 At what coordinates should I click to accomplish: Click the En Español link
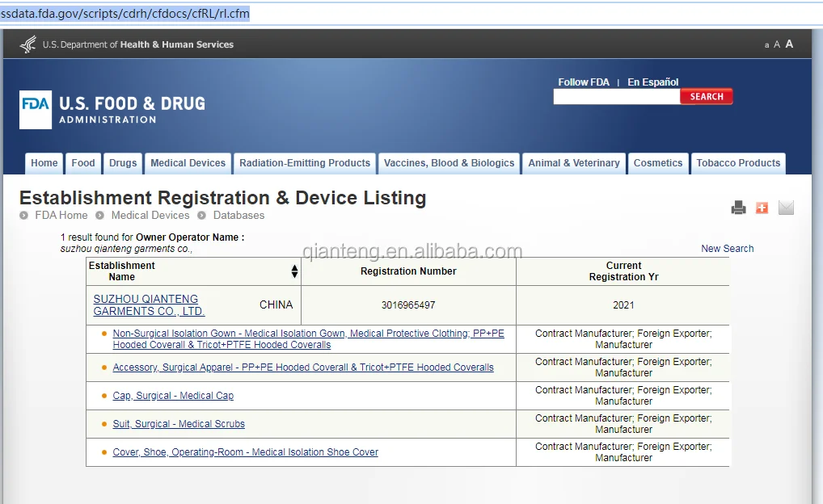click(653, 82)
